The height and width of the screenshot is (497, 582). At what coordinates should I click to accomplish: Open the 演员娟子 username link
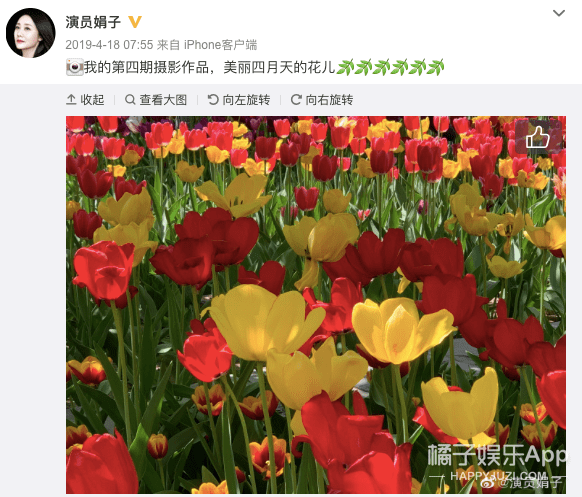click(93, 22)
